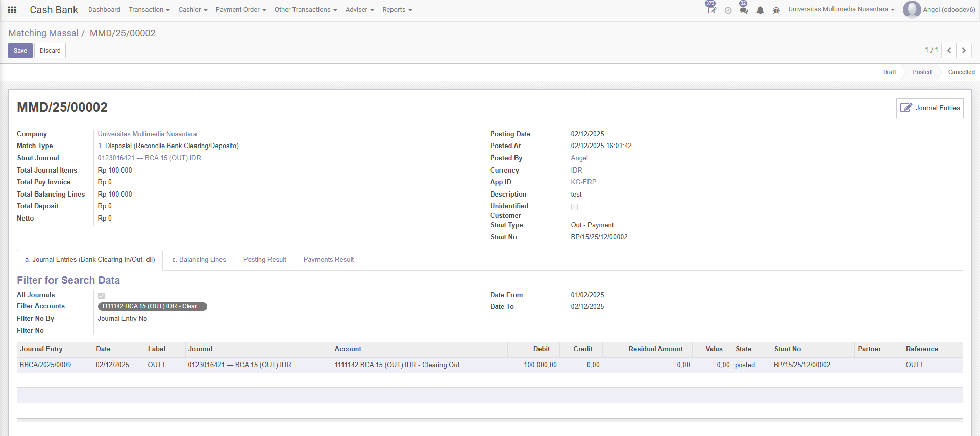Screen dimensions: 980x436
Task: Switch to the Balancing Lines tab
Action: pos(199,259)
